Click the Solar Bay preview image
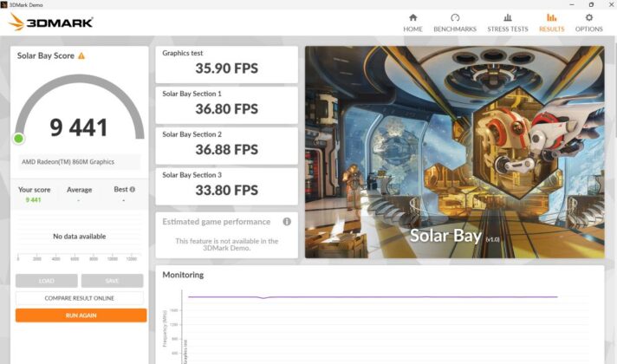This screenshot has width=617, height=364. tap(454, 152)
